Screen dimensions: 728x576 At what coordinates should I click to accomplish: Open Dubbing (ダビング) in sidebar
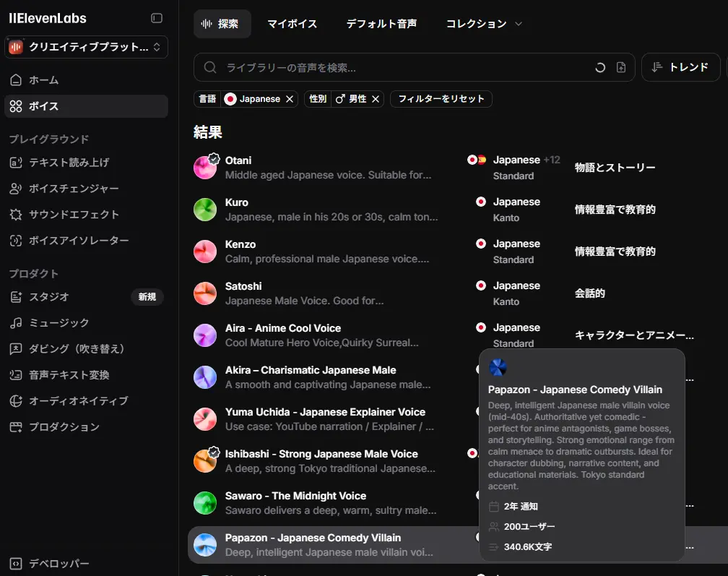tap(77, 349)
